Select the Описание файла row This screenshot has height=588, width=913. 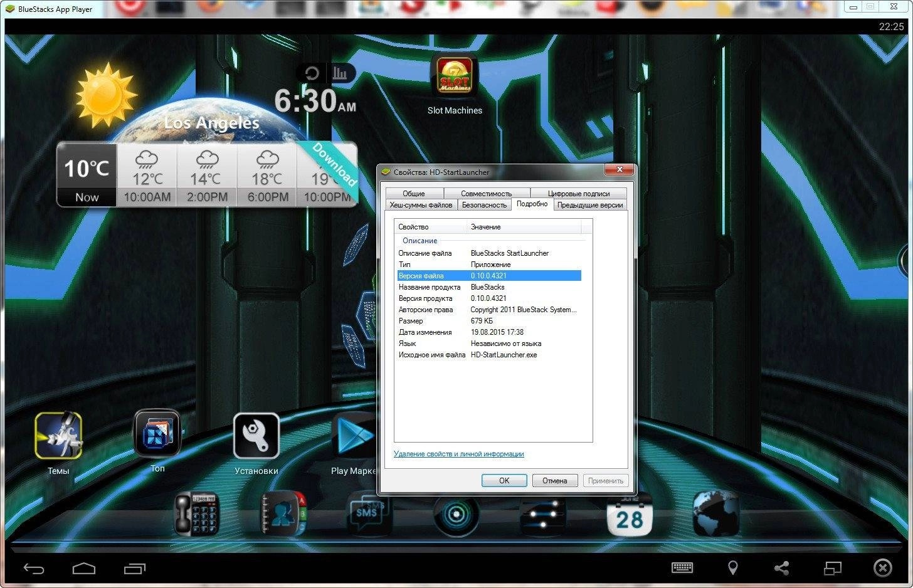point(489,253)
